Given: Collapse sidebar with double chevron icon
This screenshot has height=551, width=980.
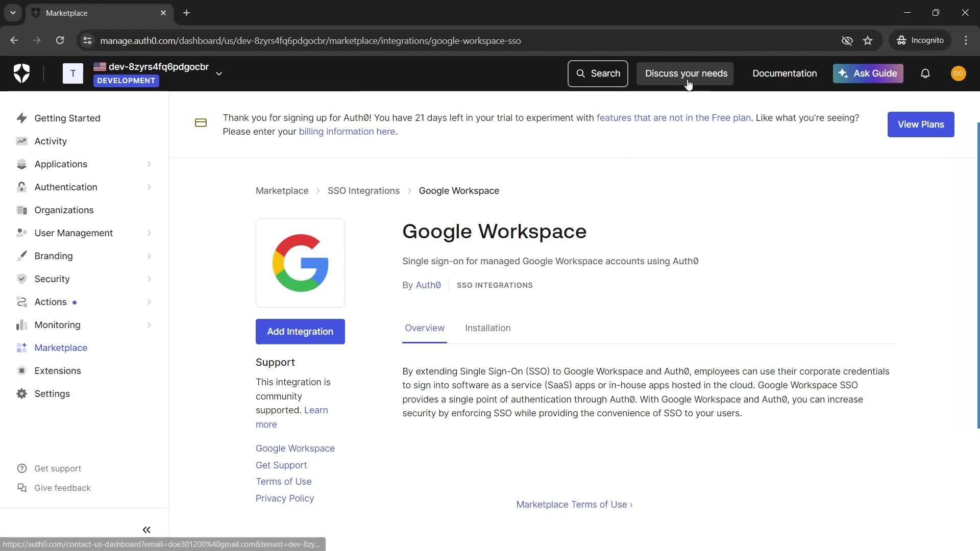Looking at the screenshot, I should (x=146, y=530).
